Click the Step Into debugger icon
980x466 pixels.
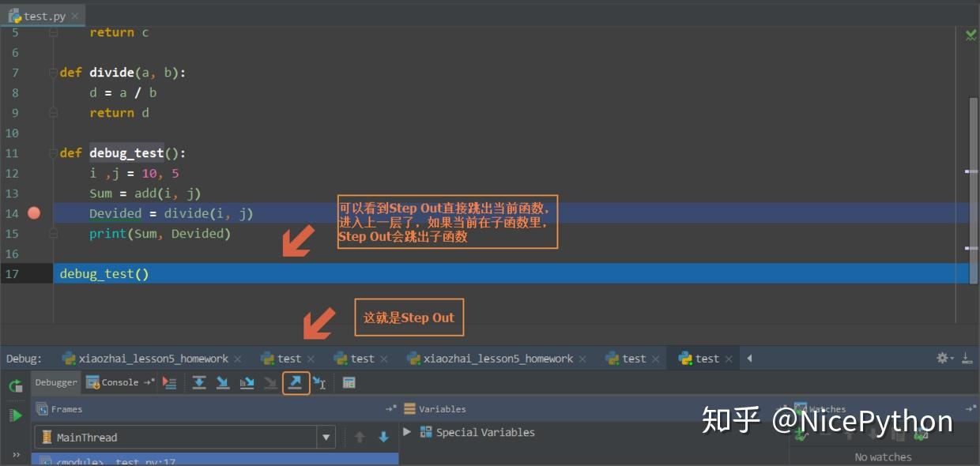click(x=223, y=382)
